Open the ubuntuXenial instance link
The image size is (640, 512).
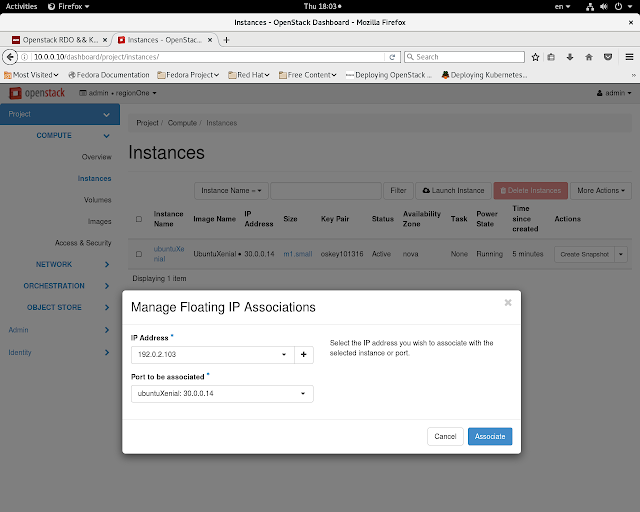pos(169,254)
